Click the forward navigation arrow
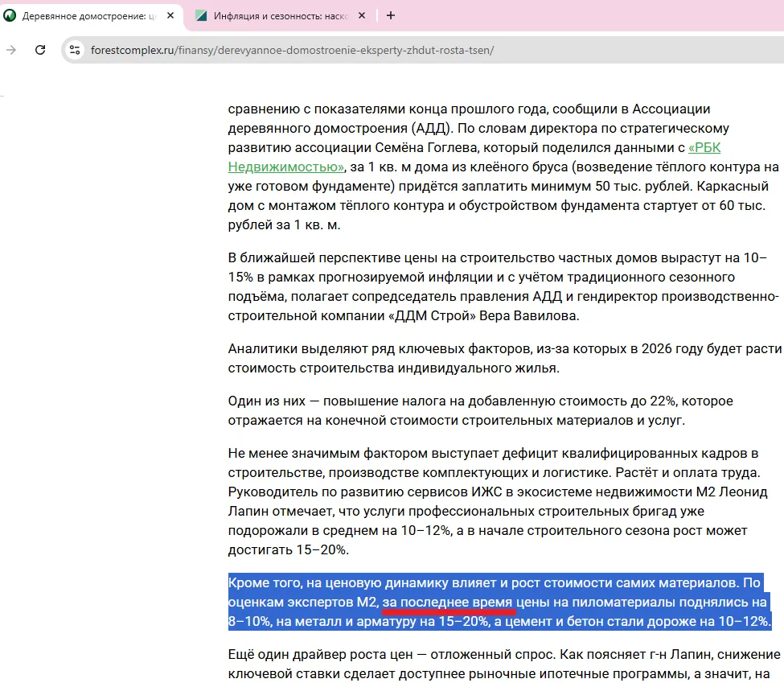Viewport: 784px width, 683px height. point(11,50)
